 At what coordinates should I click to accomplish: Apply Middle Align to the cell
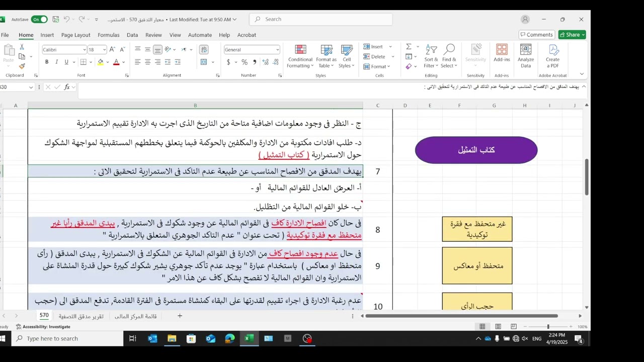[147, 49]
